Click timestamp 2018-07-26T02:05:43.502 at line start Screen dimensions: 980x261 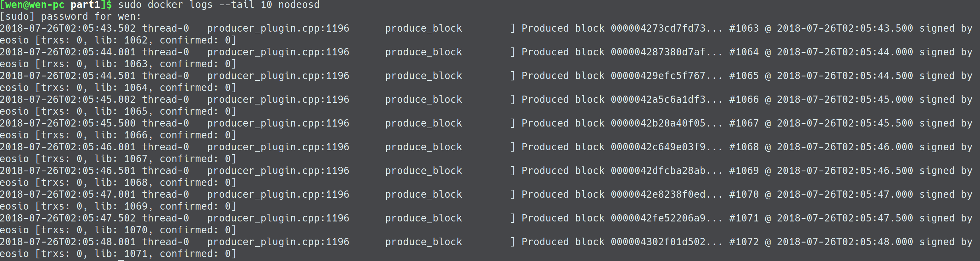(x=68, y=29)
